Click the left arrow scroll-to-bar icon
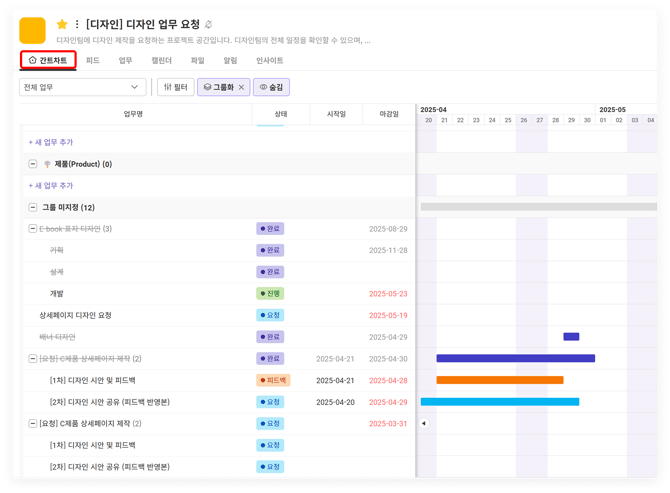The height and width of the screenshot is (493, 670). coord(423,424)
